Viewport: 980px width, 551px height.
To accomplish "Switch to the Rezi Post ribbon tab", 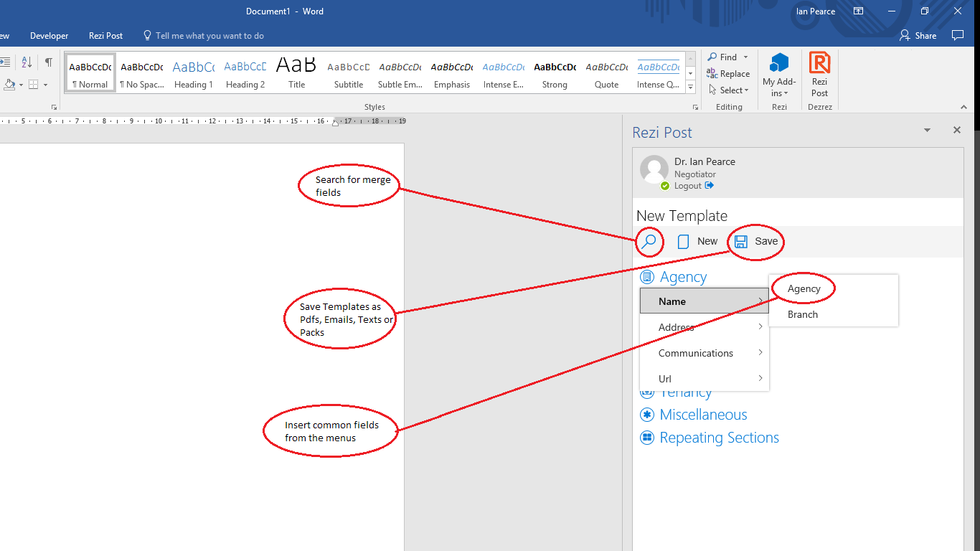I will coord(106,36).
